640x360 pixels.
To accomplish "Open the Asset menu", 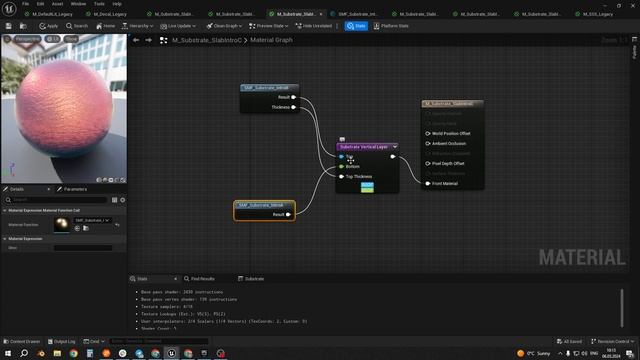I will 57,4.
